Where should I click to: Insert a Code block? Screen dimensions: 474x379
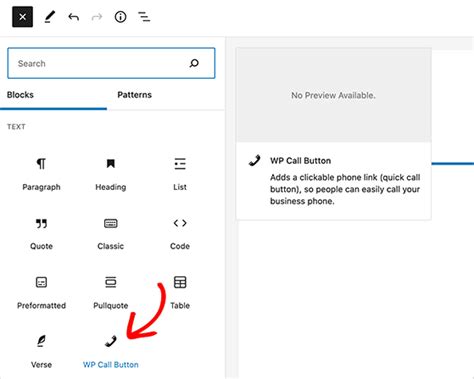(x=180, y=234)
